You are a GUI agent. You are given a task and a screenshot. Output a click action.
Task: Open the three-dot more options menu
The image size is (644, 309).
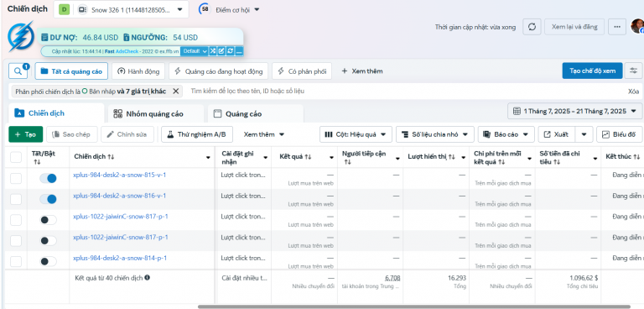pos(617,27)
